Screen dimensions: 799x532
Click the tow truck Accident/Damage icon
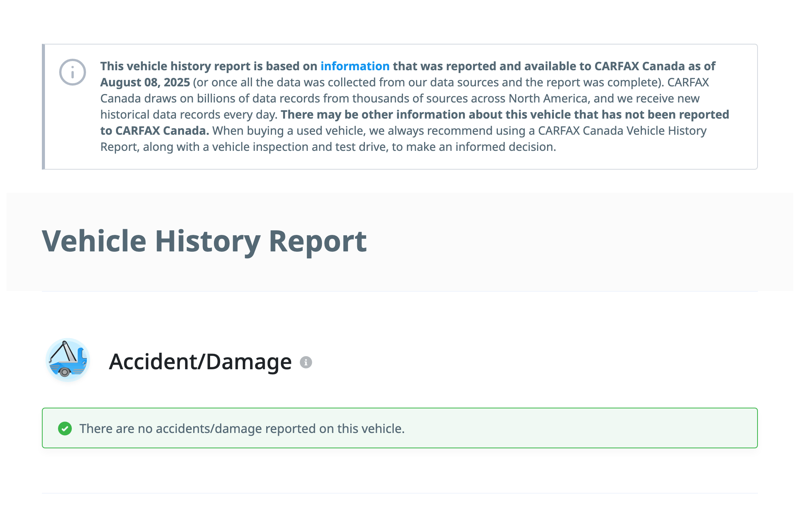[68, 360]
